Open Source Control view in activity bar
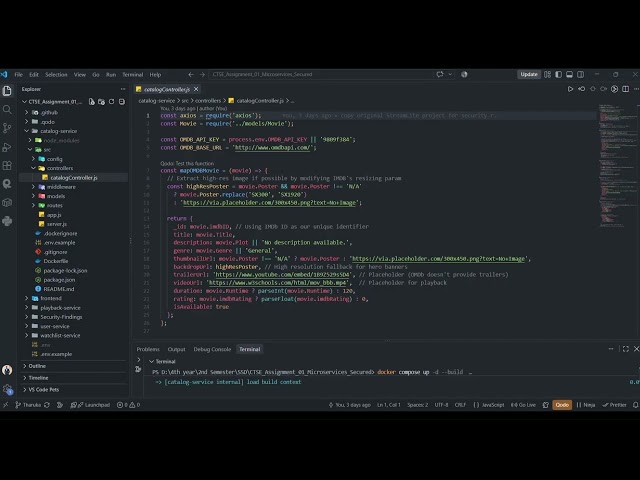The width and height of the screenshot is (640, 480). [x=7, y=128]
